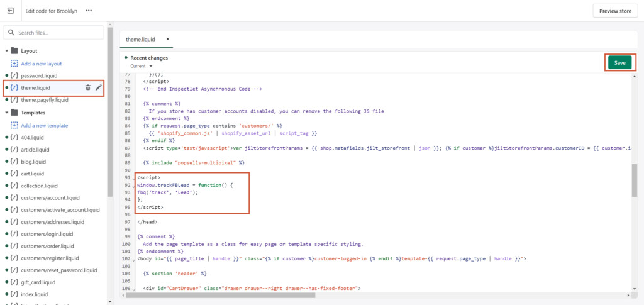The width and height of the screenshot is (644, 305).
Task: Fold code at line 91 gutter arrow
Action: point(134,179)
